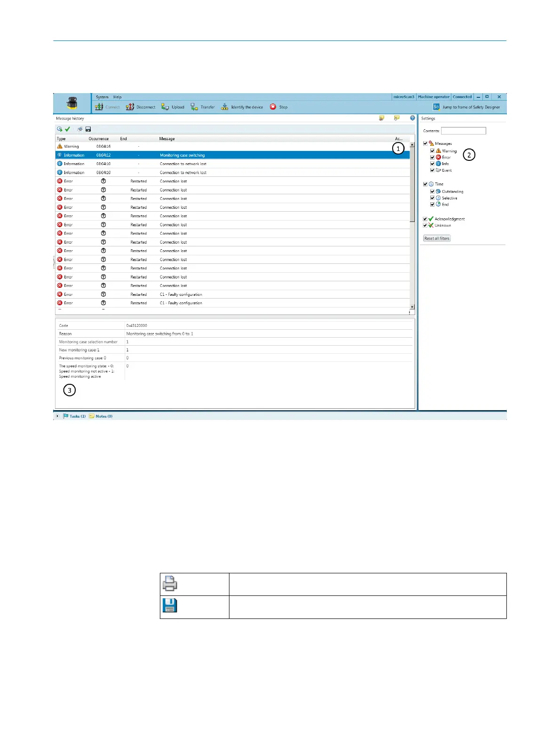Click Identify the device icon
The image size is (560, 745).
[225, 107]
